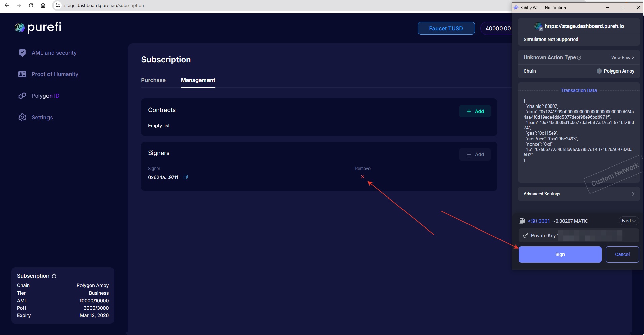
Task: Expand Advanced Settings in wallet
Action: pos(578,194)
